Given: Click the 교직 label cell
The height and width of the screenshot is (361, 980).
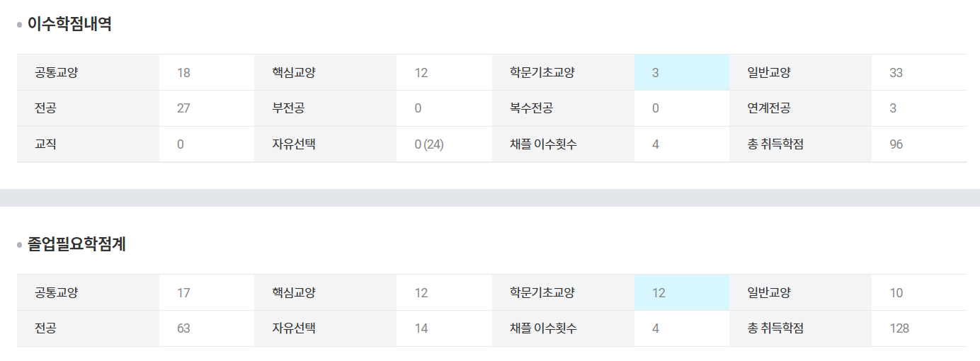Looking at the screenshot, I should tap(45, 144).
